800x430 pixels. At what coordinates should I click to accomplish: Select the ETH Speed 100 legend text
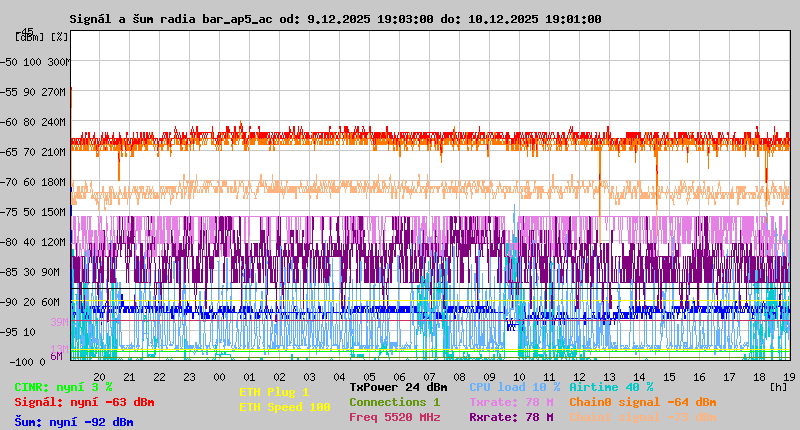284,407
